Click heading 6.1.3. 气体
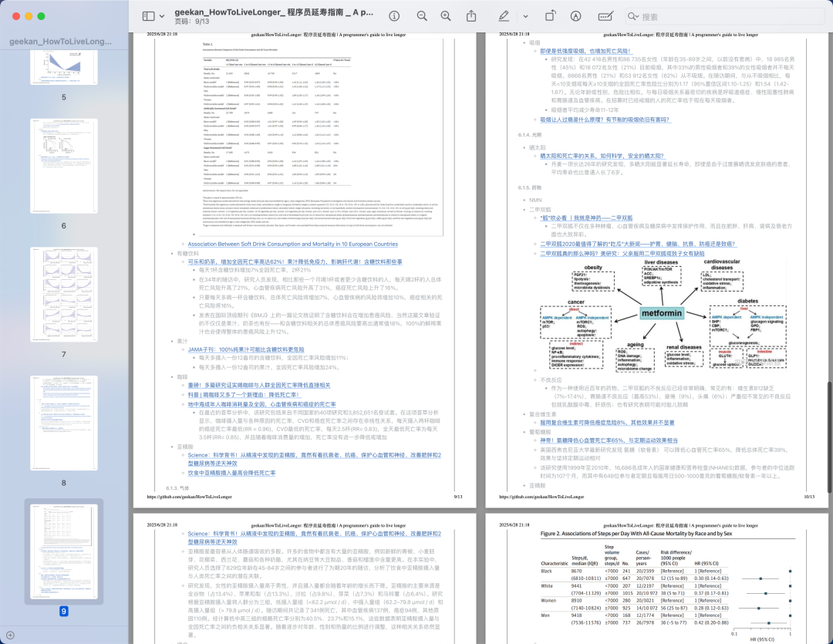The image size is (833, 644). click(177, 487)
